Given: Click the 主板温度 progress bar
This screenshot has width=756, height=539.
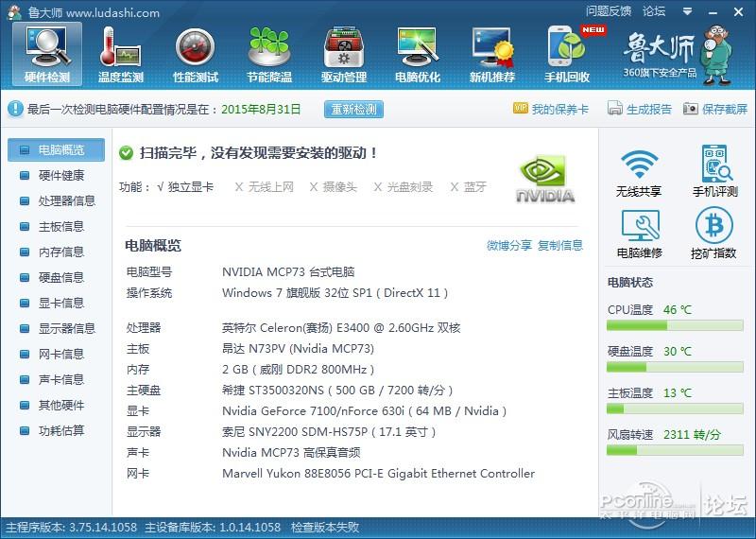Looking at the screenshot, I should pos(675,409).
